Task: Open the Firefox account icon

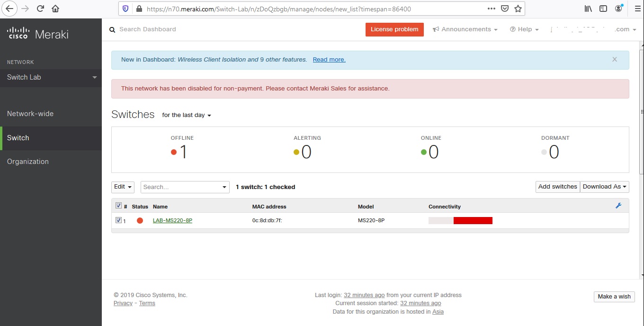Action: [618, 8]
